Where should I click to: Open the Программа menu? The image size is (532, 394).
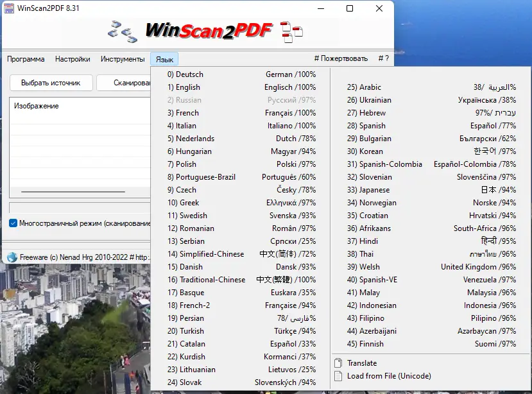(26, 59)
